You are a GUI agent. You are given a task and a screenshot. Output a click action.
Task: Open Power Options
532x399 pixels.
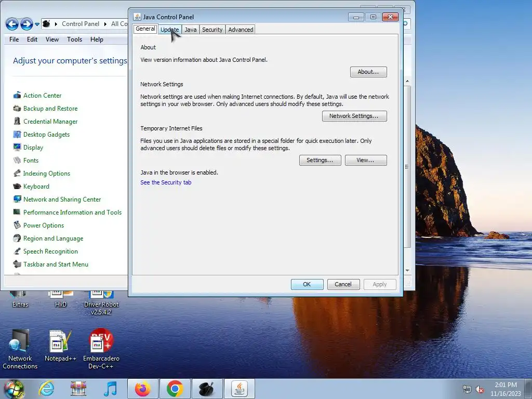pos(44,225)
